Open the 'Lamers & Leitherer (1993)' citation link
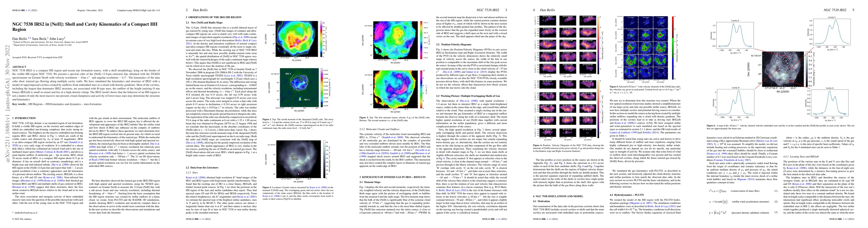The height and width of the screenshot is (228, 868). coord(624,132)
